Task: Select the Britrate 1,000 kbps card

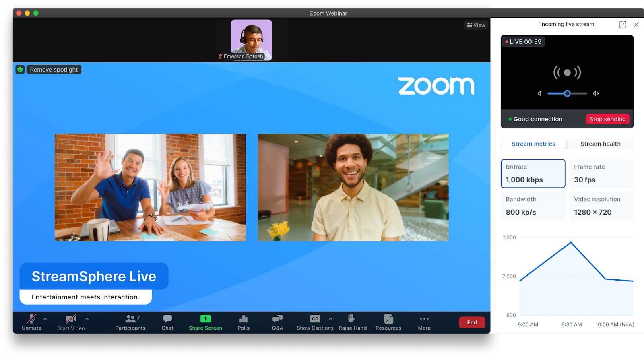Action: pos(533,173)
